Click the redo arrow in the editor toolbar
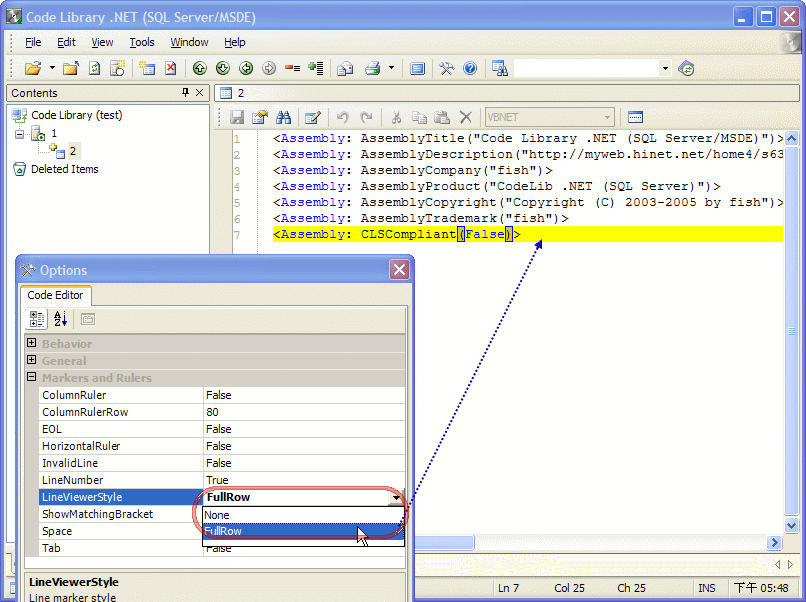 366,117
